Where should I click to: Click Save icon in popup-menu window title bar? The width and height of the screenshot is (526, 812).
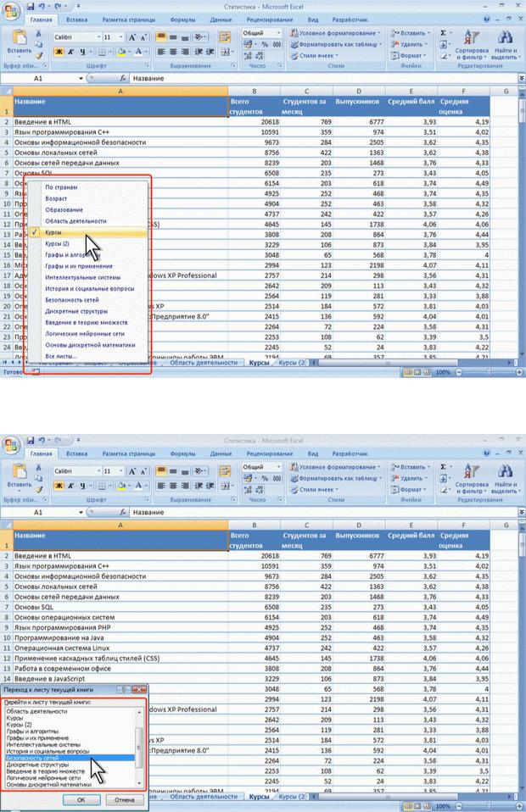point(30,7)
